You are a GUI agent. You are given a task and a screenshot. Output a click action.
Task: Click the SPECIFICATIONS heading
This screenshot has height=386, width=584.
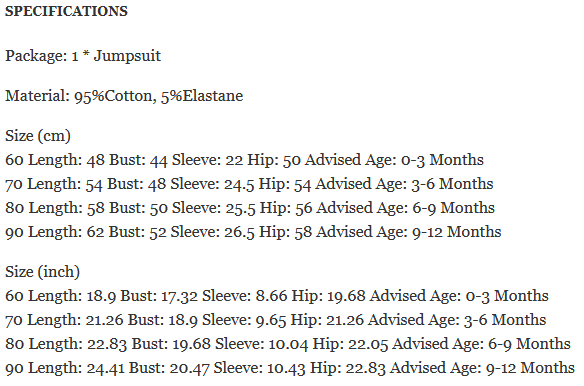(x=66, y=11)
